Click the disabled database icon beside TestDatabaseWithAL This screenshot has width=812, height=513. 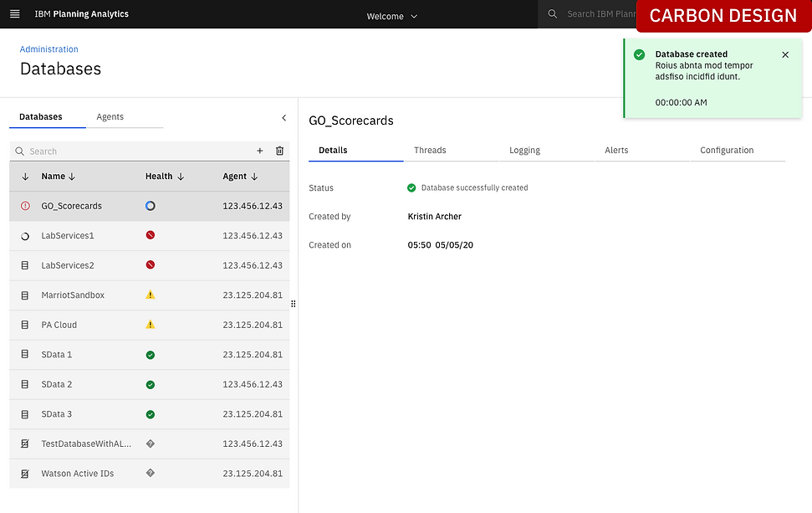click(25, 444)
